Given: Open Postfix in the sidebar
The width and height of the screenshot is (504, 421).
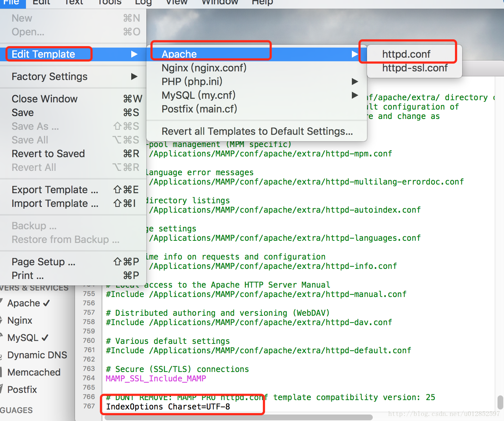Looking at the screenshot, I should click(22, 390).
